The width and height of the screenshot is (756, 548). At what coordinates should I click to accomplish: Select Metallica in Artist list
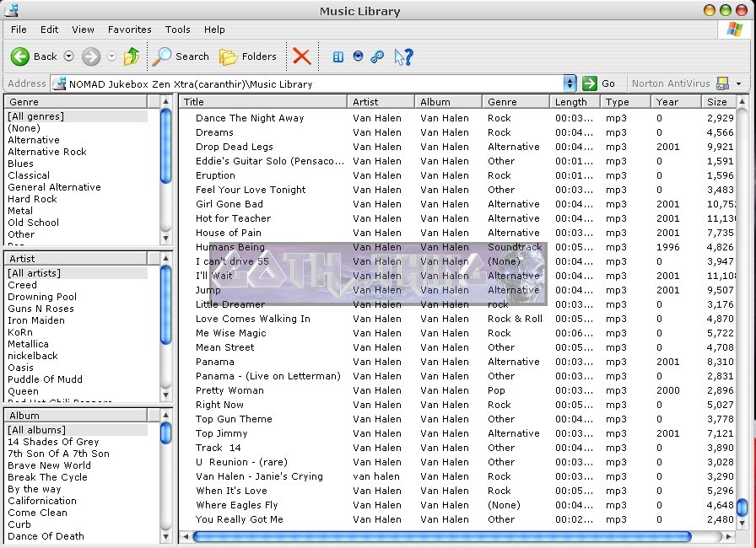point(28,344)
